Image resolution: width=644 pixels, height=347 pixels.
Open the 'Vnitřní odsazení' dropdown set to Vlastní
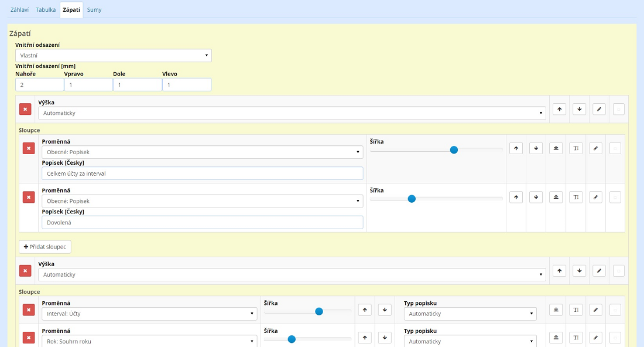pos(114,55)
